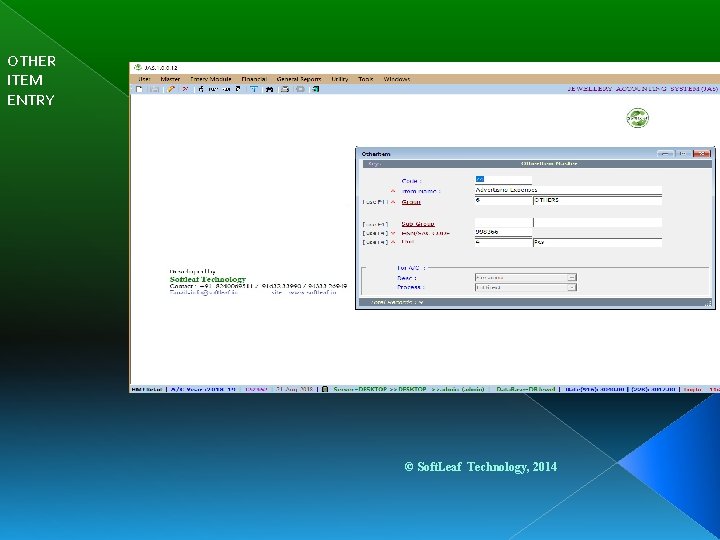Click the SoftLeaf Technology 2014 copyright text
This screenshot has width=720, height=540.
(480, 467)
